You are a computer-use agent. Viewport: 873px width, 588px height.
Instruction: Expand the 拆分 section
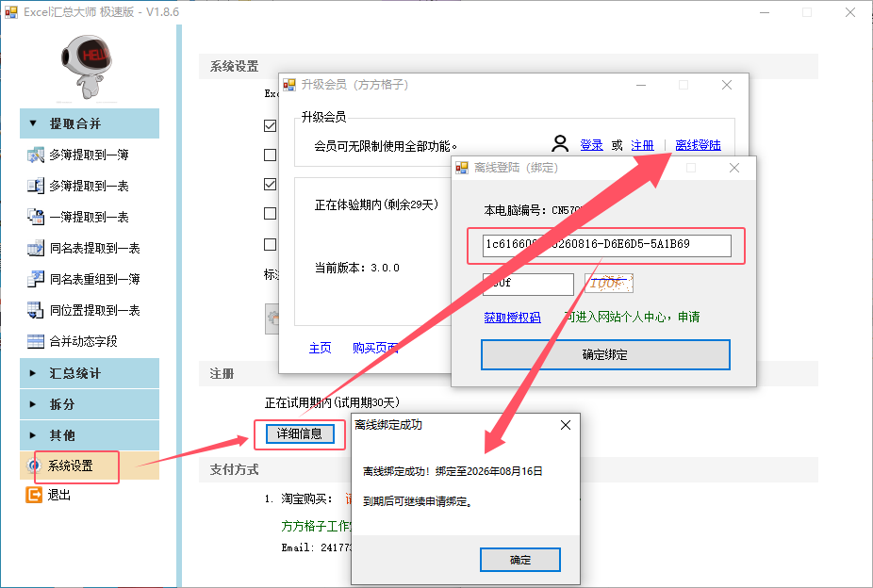click(89, 404)
